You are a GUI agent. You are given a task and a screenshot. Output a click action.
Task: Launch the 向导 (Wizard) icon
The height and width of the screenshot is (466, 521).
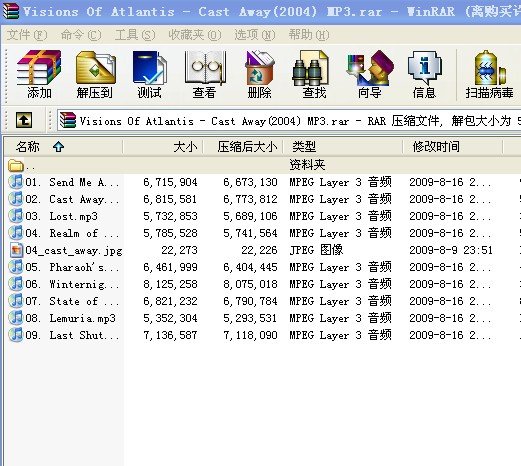tap(369, 74)
